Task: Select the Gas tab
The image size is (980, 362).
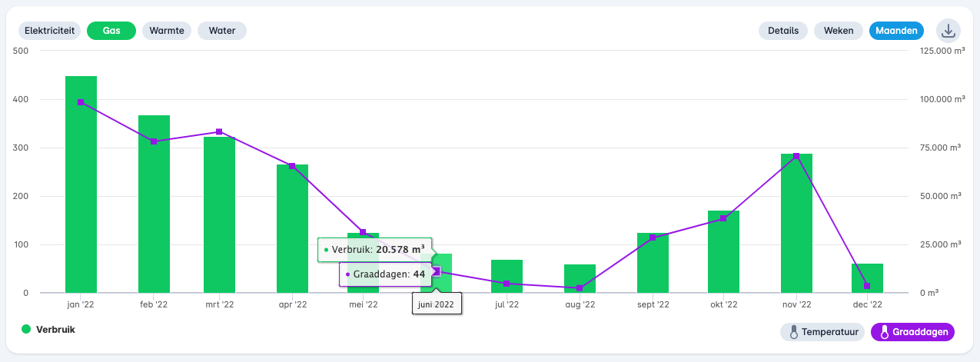Action: click(111, 31)
